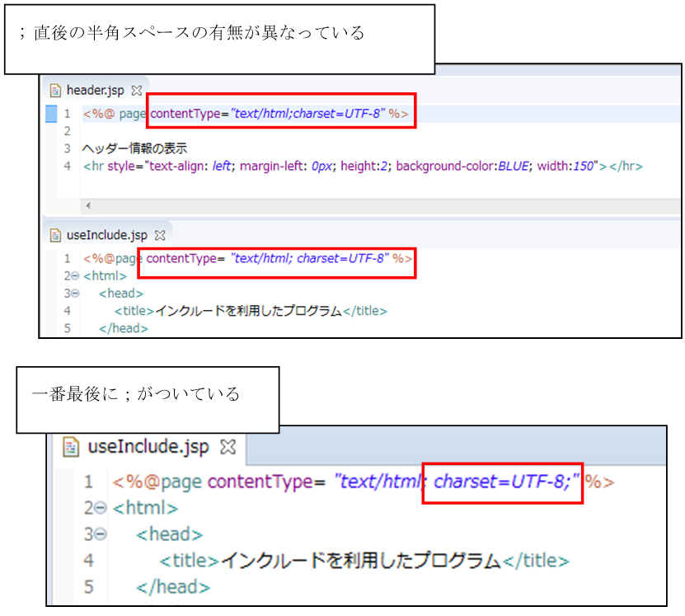This screenshot has height=616, width=685.
Task: Collapse the <html> fold in small useInclude.jsp editor
Action: pos(75,276)
